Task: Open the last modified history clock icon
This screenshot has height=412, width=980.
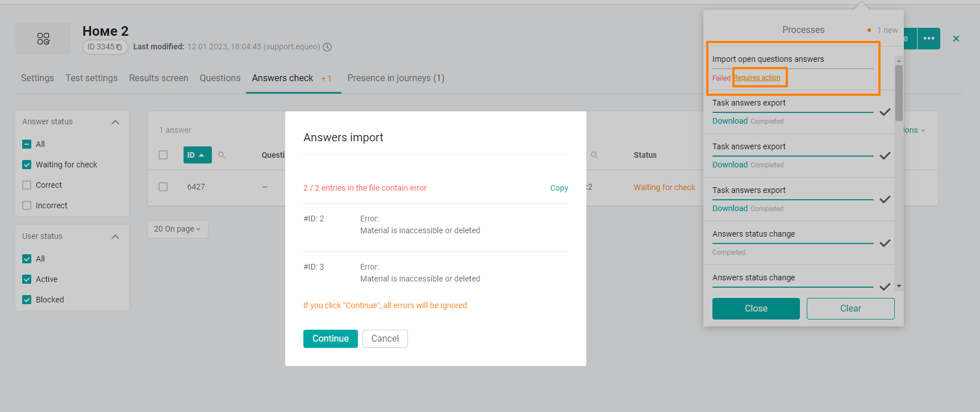Action: (327, 47)
